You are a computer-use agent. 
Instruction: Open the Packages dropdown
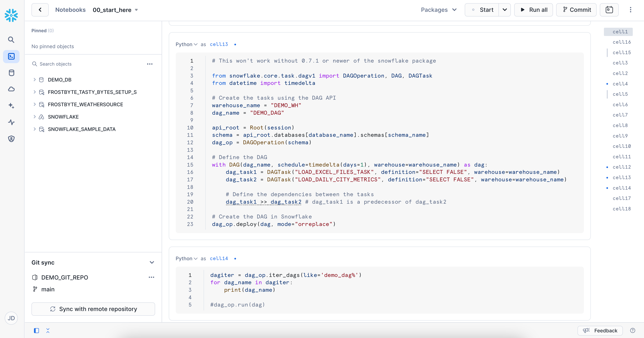439,10
